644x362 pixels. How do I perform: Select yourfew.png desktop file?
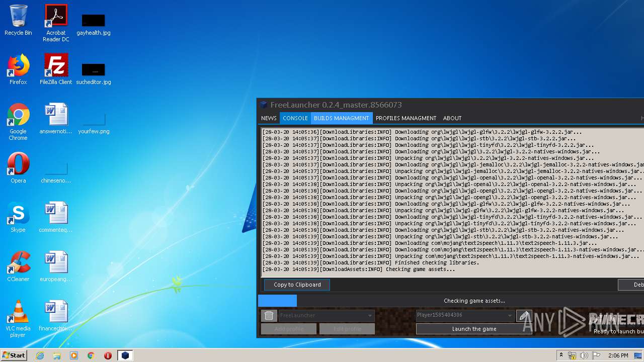point(94,125)
